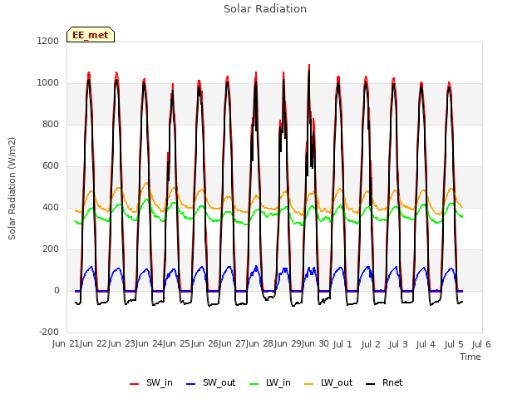The image size is (532, 399).
Task: Select the LW_out legend label
Action: [337, 382]
